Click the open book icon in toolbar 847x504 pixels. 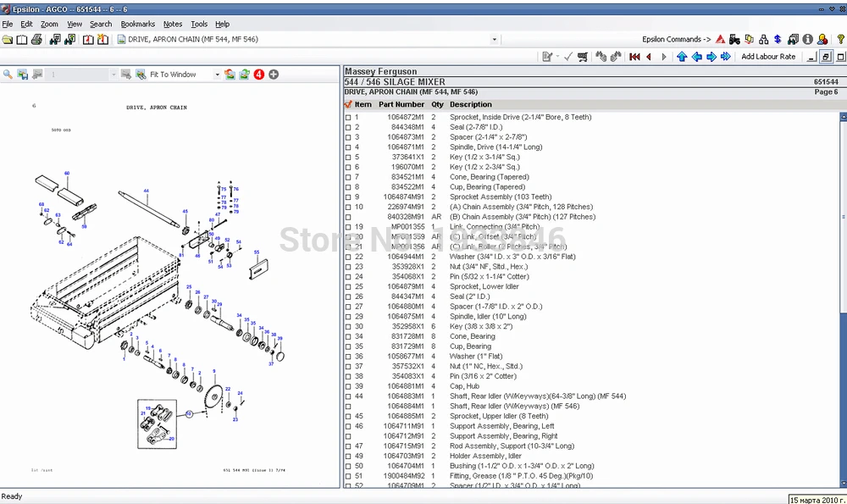(x=22, y=40)
